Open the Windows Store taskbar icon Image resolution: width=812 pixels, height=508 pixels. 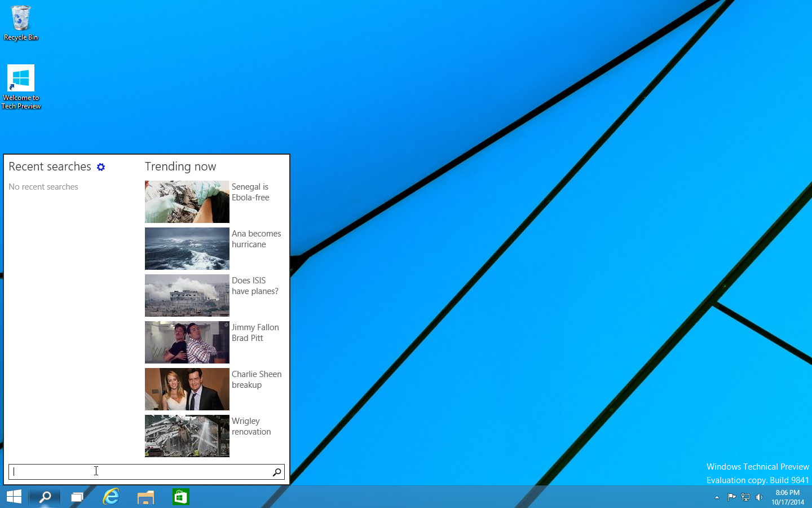180,497
